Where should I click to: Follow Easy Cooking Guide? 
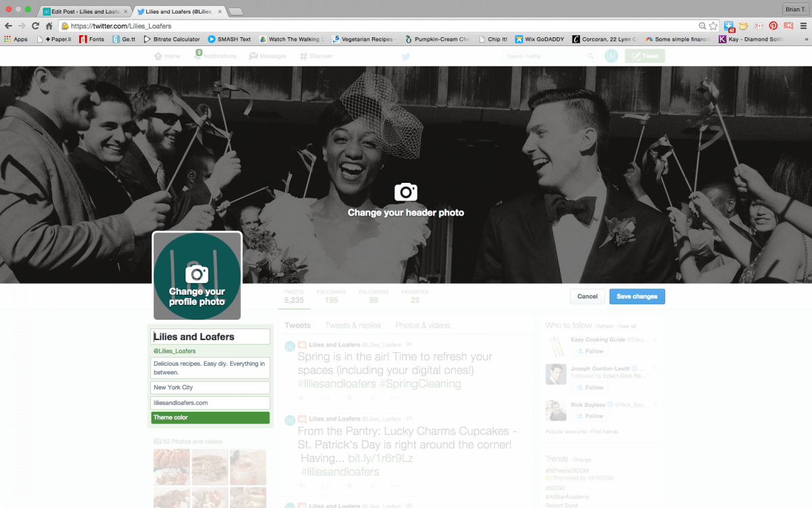tap(589, 352)
